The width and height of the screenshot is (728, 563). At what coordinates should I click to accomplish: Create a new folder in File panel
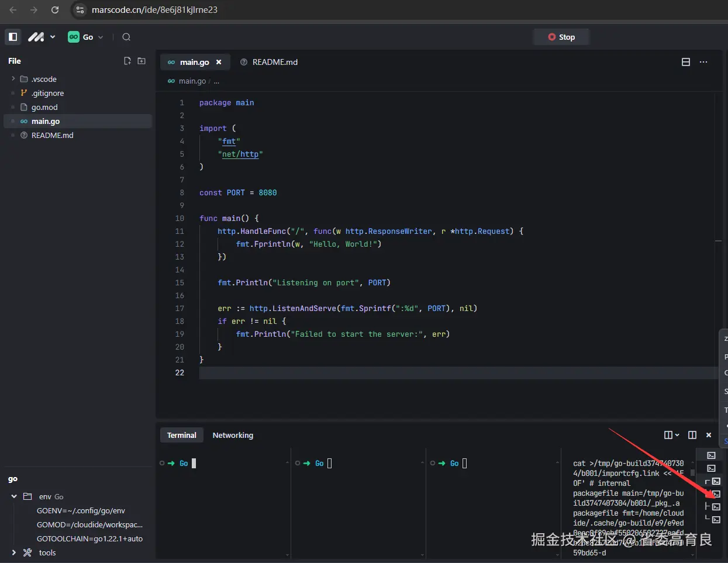point(142,61)
